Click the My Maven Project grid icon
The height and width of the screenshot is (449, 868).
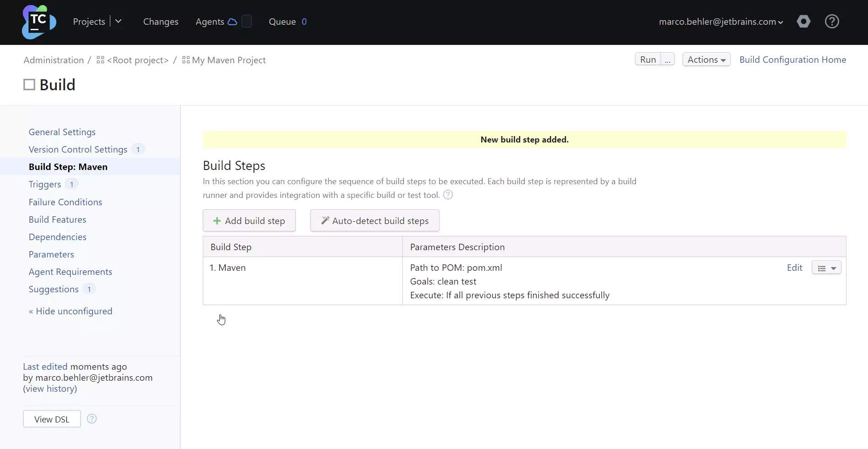[x=186, y=60]
